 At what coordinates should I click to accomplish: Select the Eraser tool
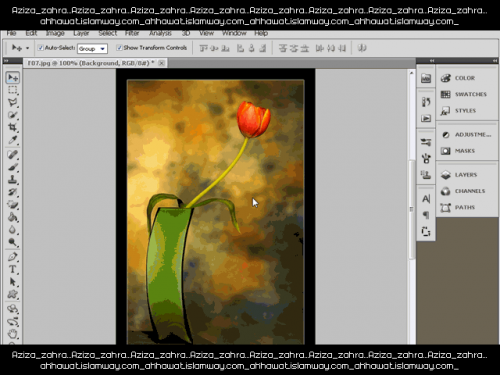[x=13, y=205]
